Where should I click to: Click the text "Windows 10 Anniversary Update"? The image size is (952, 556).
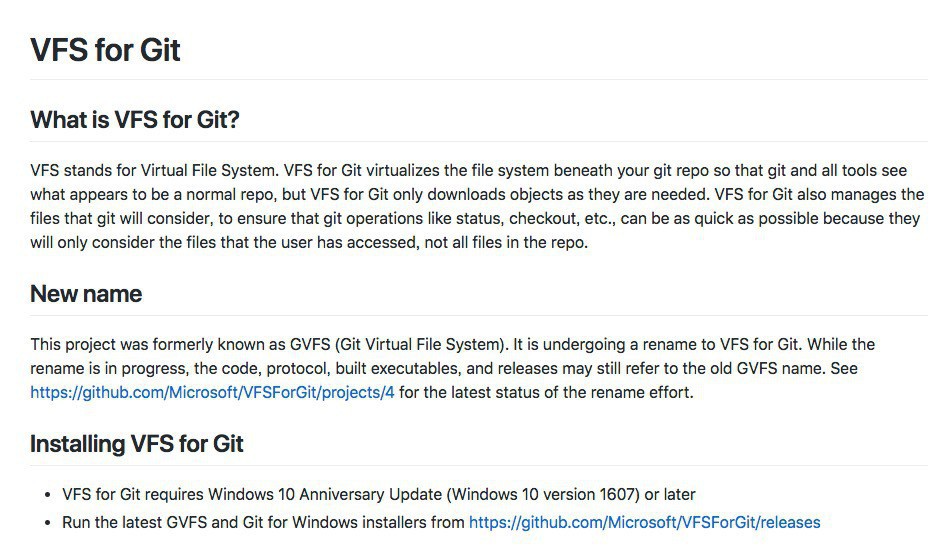(324, 494)
